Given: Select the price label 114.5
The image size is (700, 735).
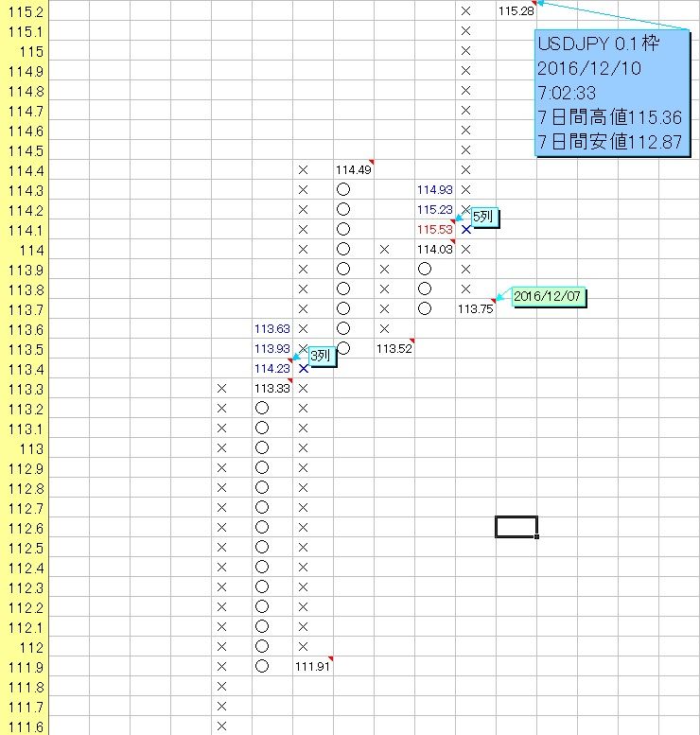Looking at the screenshot, I should [x=26, y=150].
